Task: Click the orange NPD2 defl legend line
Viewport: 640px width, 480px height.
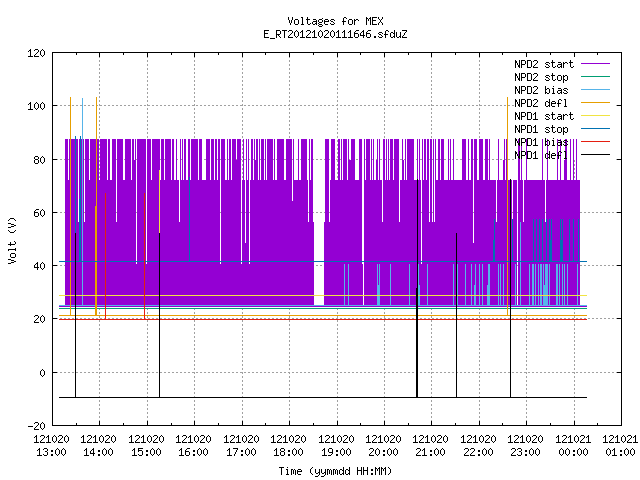Action: coord(595,102)
